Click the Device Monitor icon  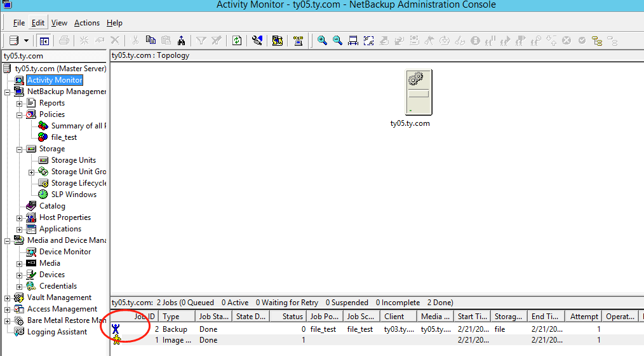coord(31,252)
